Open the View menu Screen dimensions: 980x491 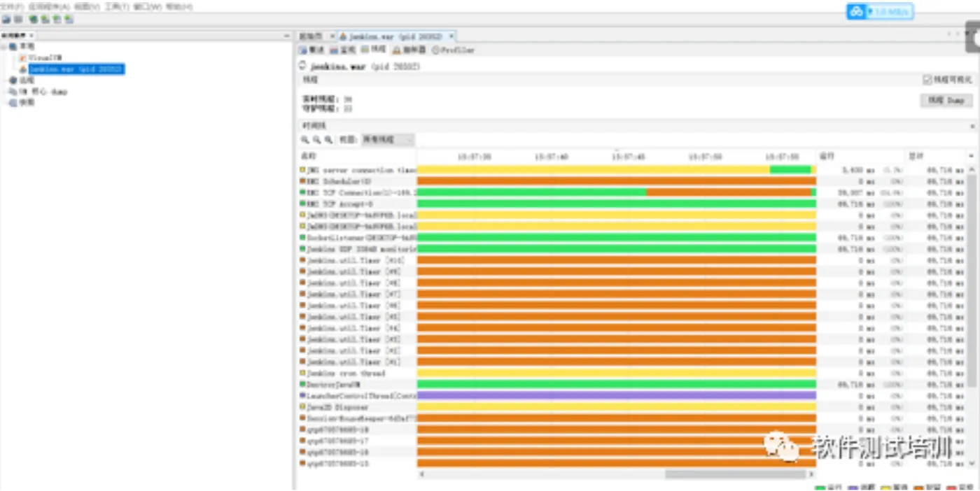(x=87, y=6)
